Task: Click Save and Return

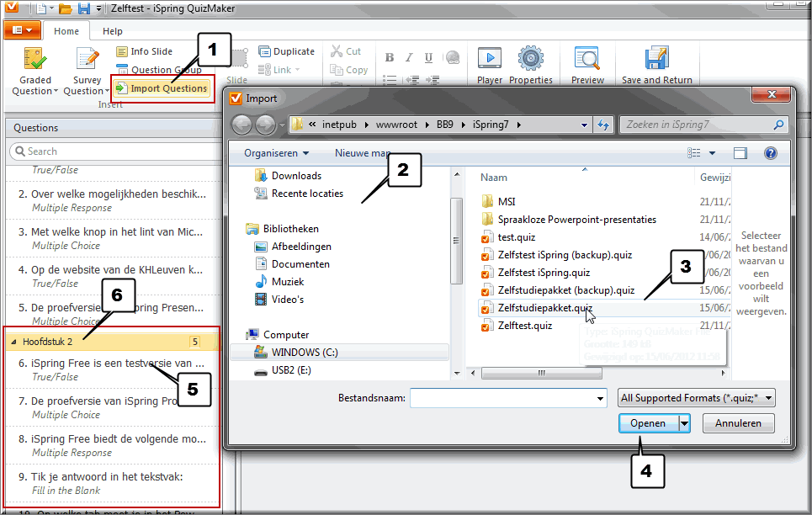Action: click(x=656, y=65)
